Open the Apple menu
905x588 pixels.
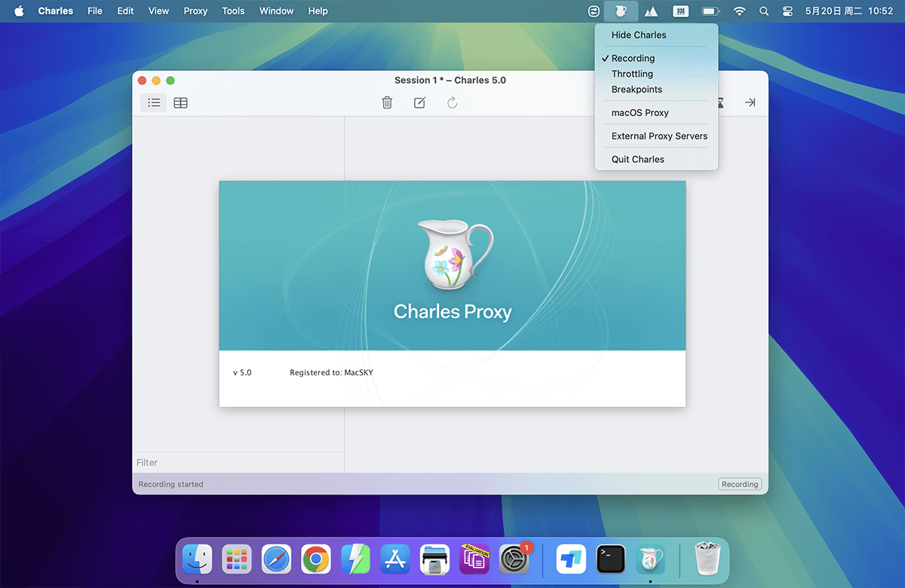pyautogui.click(x=20, y=11)
